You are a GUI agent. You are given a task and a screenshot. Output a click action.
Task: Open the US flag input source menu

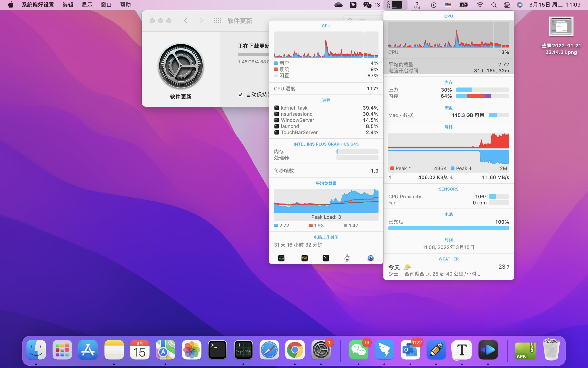click(x=448, y=5)
